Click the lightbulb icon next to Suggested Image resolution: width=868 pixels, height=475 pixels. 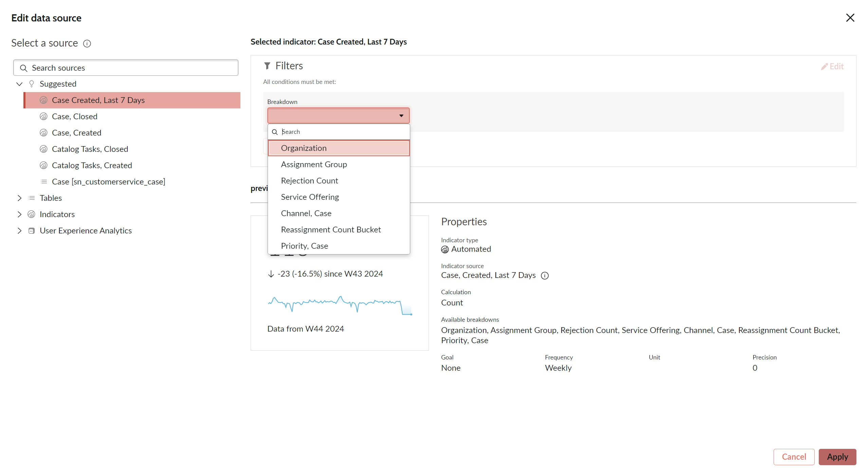pyautogui.click(x=32, y=84)
